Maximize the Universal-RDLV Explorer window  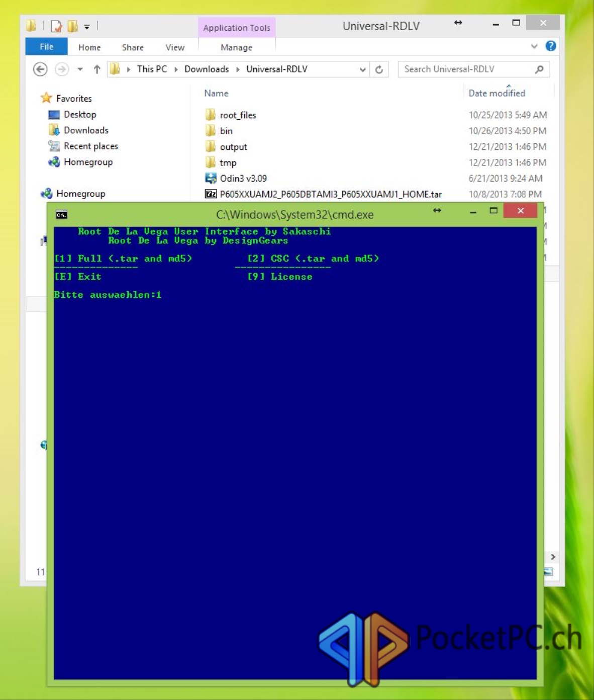point(516,23)
